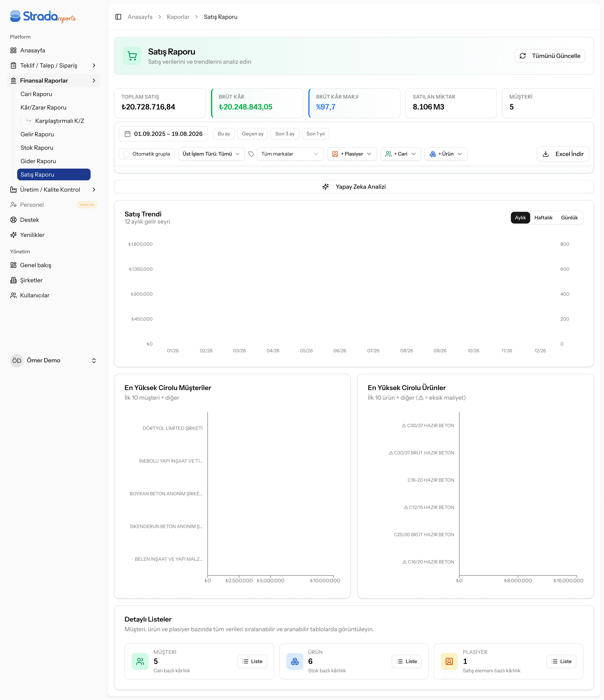Click the shopping cart report icon
This screenshot has width=604, height=700.
click(132, 56)
